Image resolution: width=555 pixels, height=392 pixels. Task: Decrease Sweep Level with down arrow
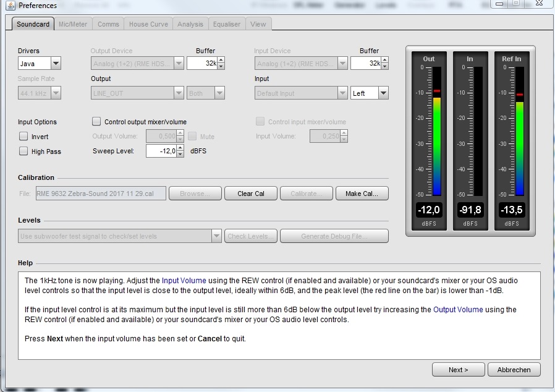click(180, 154)
